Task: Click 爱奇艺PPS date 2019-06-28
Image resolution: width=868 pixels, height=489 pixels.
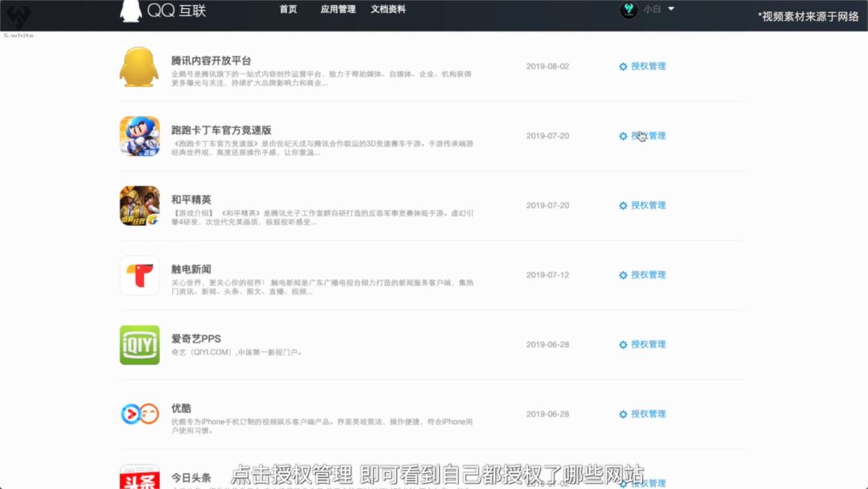Action: [547, 344]
